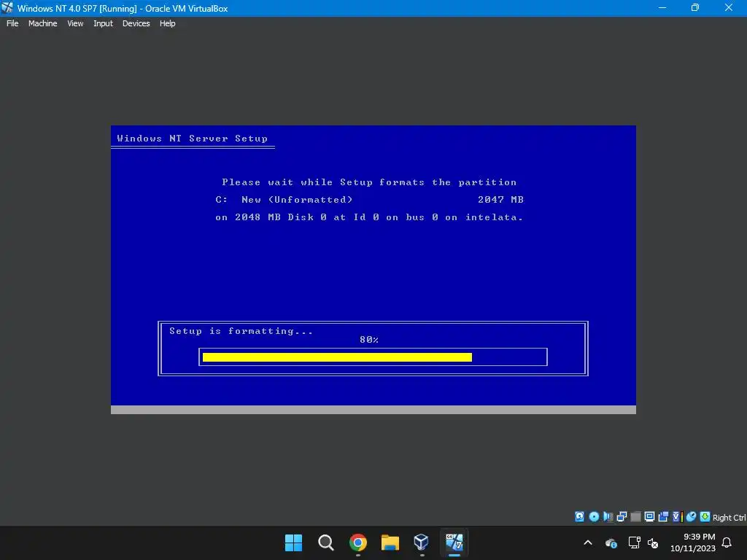747x560 pixels.
Task: Click the audio indicator in VirtualBox status bar
Action: (608, 517)
